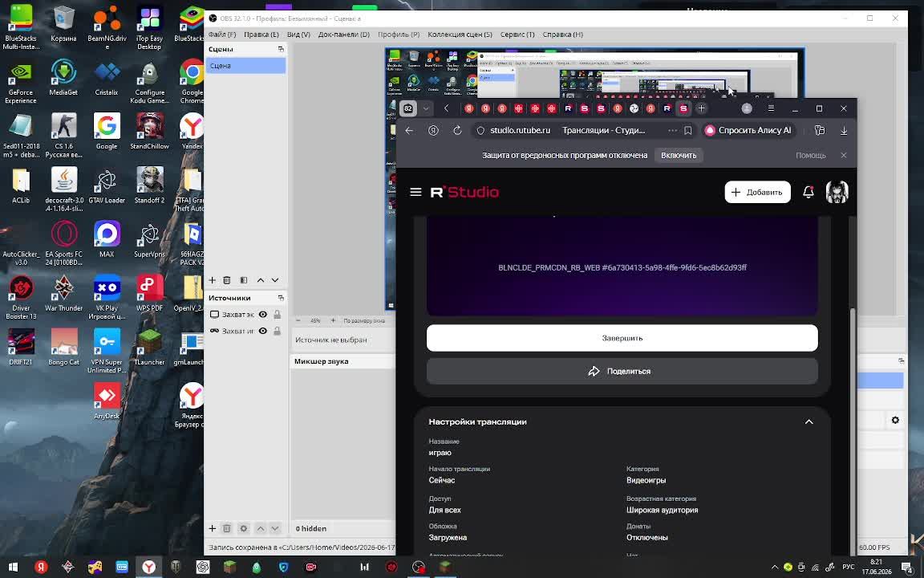The image size is (924, 578).
Task: Add a new scene in OBS Scenes panel
Action: [212, 280]
